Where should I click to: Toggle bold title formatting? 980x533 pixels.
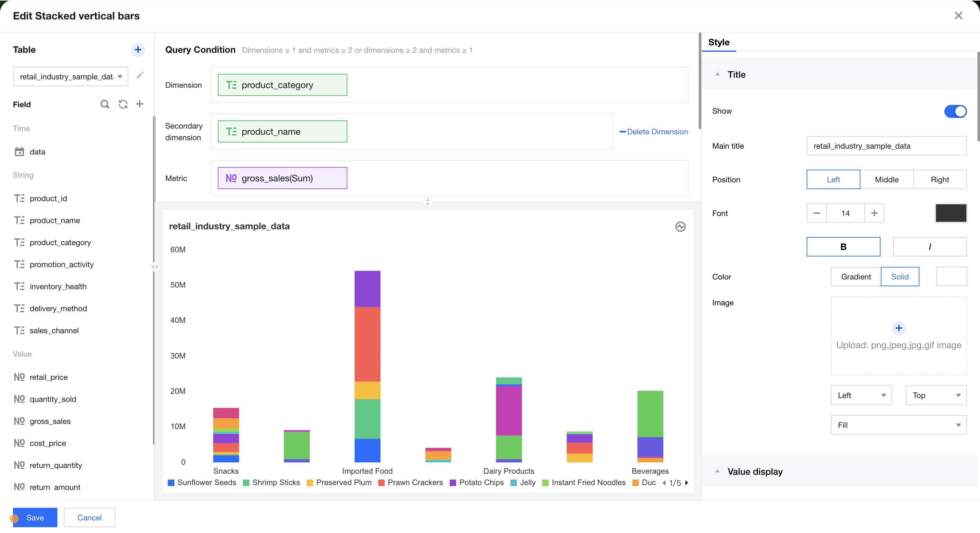pyautogui.click(x=843, y=247)
